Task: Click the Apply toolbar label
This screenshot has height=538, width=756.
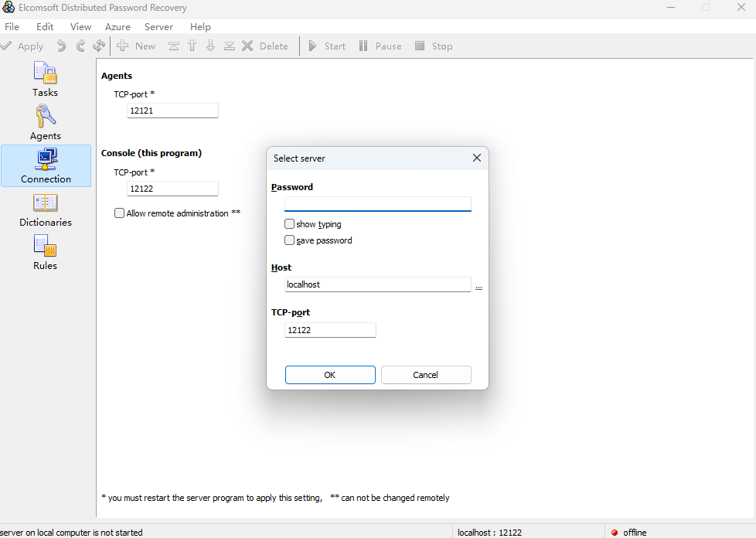Action: (30, 46)
